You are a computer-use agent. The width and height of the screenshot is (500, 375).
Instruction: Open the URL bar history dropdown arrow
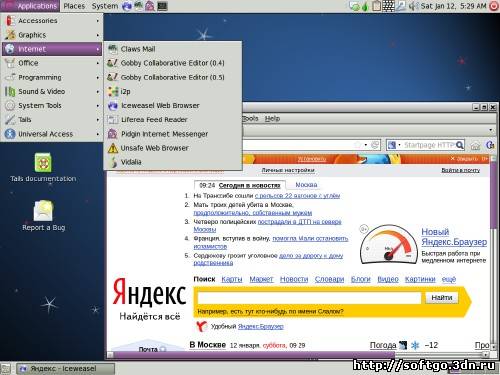tap(366, 145)
